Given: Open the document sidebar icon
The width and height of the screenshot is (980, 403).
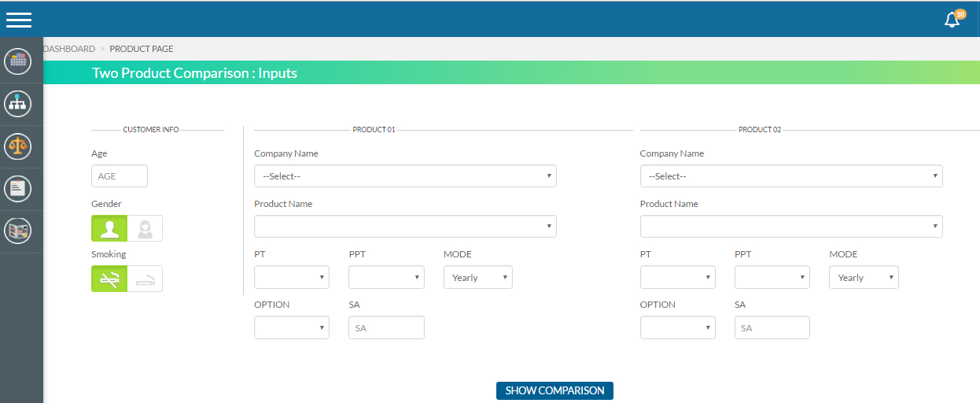Looking at the screenshot, I should [x=18, y=188].
